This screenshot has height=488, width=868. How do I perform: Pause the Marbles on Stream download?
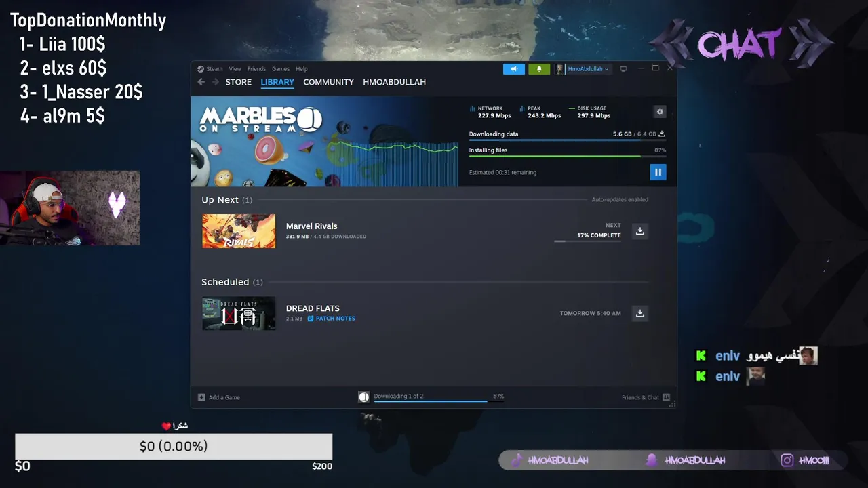coord(658,172)
